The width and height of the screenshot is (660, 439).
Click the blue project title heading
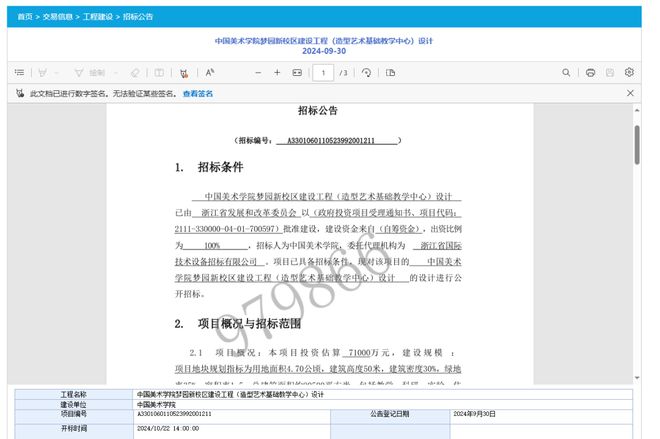(x=324, y=41)
